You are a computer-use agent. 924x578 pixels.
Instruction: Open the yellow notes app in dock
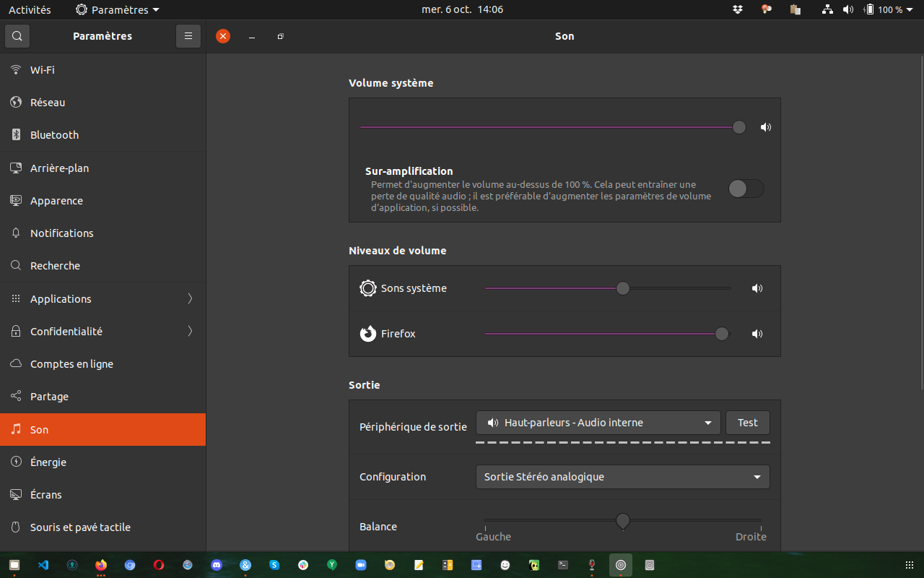click(x=419, y=565)
